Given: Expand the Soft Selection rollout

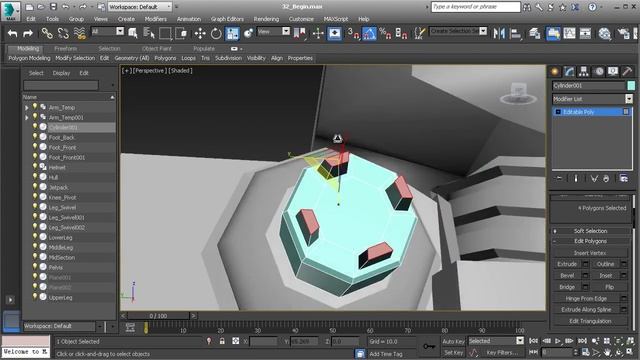Looking at the screenshot, I should tap(590, 231).
